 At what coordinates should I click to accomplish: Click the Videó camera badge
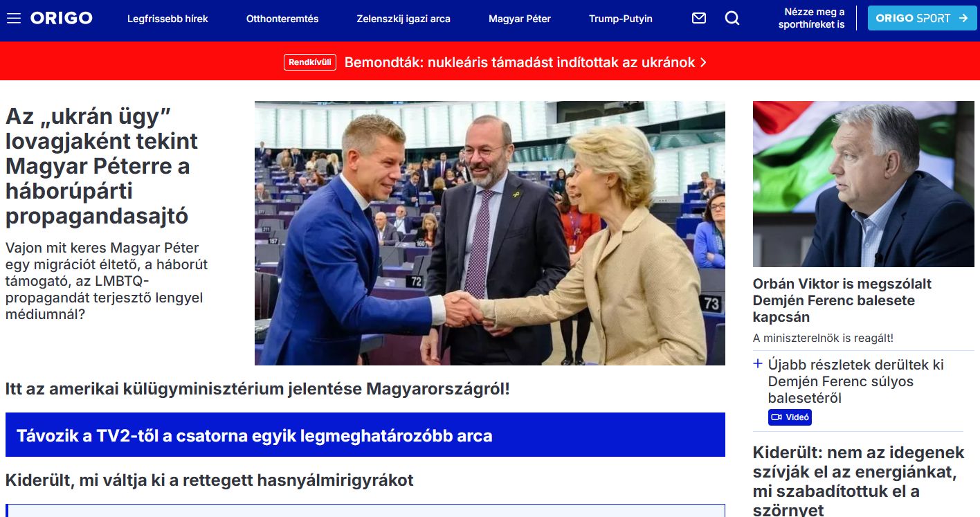tap(790, 417)
